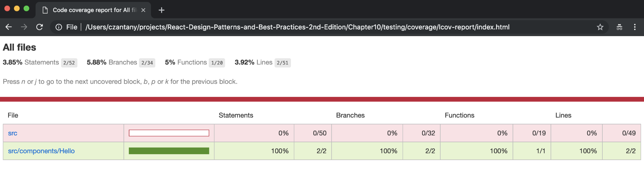Click the empty red src coverage bar
Image resolution: width=644 pixels, height=176 pixels.
pos(169,133)
